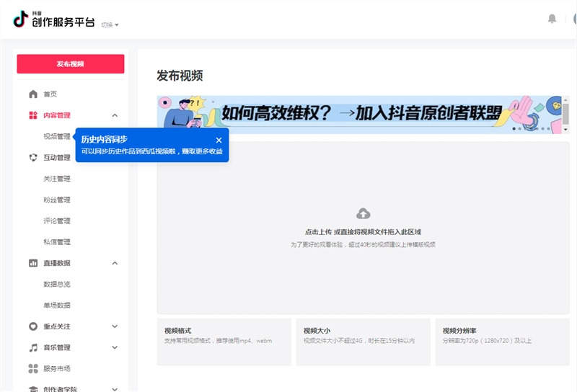Collapse the 内容管理 section chevron
The image size is (577, 392).
[115, 115]
